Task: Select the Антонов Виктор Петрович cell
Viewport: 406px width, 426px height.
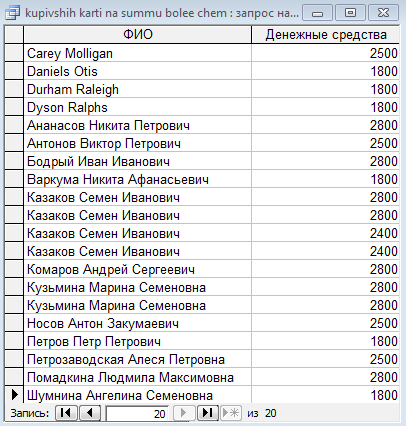Action: point(137,143)
